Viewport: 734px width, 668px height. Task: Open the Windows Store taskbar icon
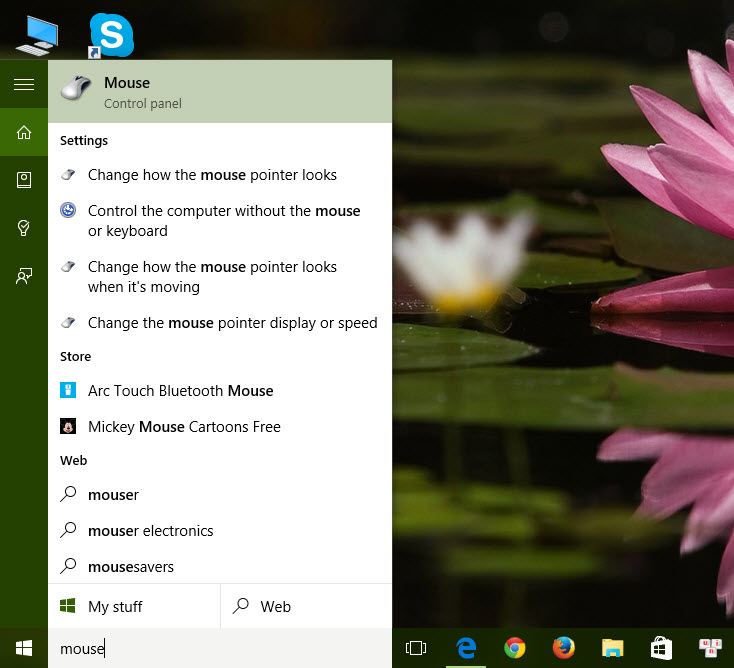coord(661,649)
